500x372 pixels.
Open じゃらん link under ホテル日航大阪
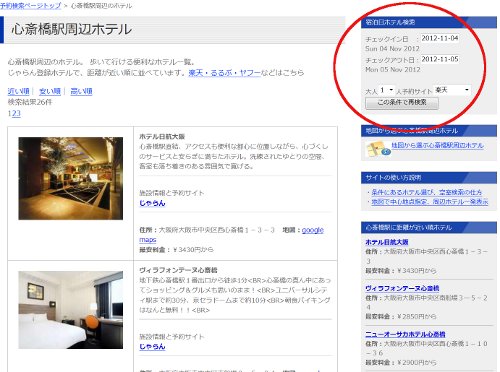152,203
